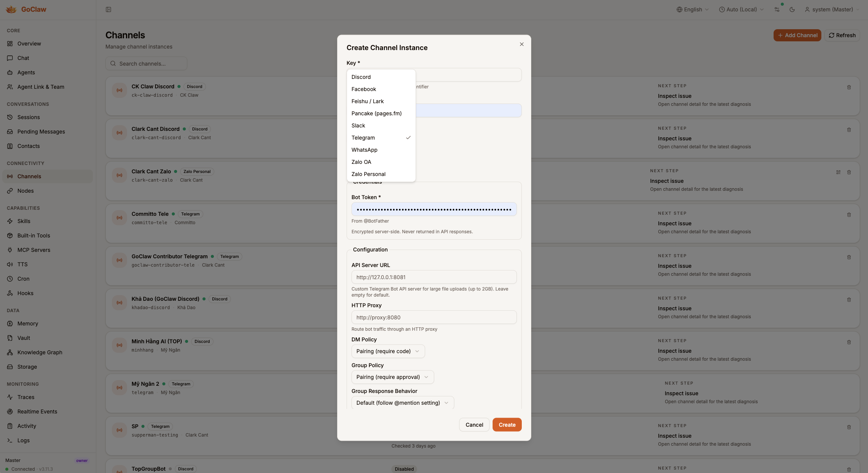Delete the CK Claw Discord channel
The height and width of the screenshot is (473, 868).
coord(849,87)
